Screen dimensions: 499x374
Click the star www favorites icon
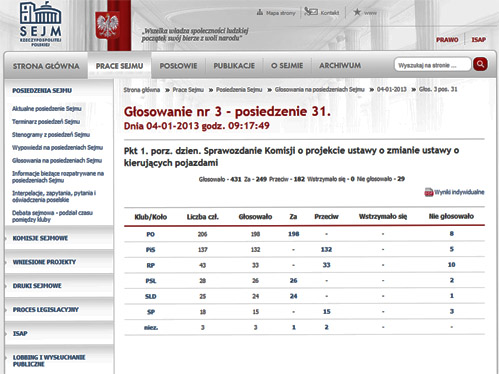[357, 12]
